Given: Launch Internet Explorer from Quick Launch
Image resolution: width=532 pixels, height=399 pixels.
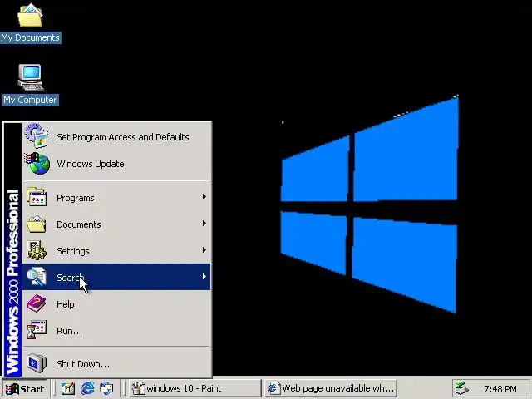Looking at the screenshot, I should pyautogui.click(x=87, y=388).
